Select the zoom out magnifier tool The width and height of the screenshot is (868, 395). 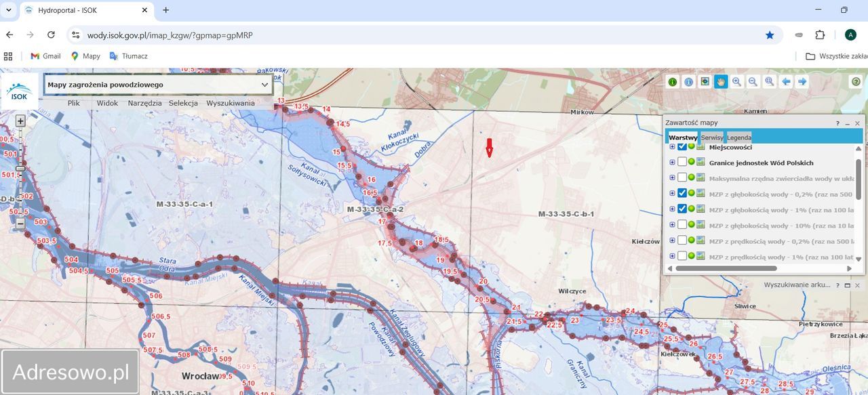(753, 82)
